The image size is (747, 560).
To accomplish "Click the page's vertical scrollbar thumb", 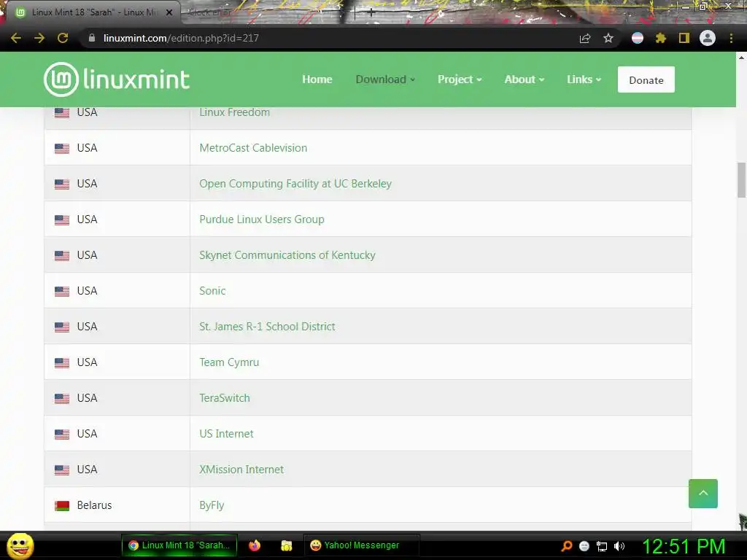I will (x=741, y=180).
